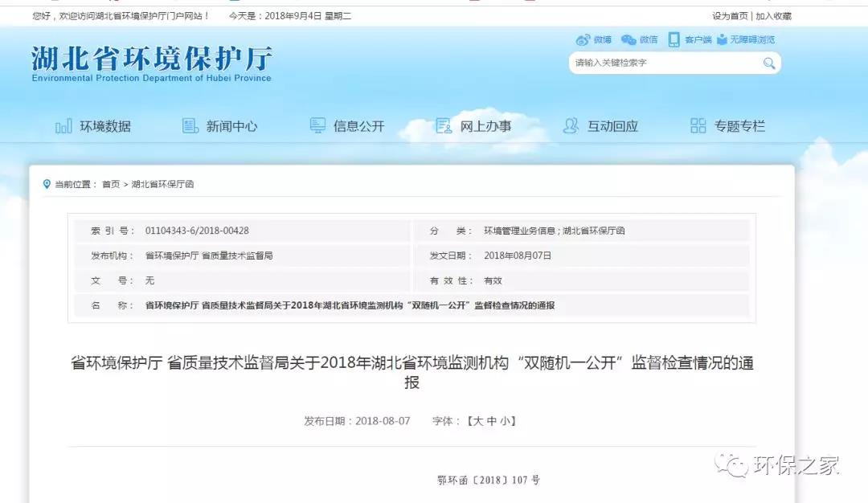
Task: Click the search magnifier icon
Action: point(768,63)
